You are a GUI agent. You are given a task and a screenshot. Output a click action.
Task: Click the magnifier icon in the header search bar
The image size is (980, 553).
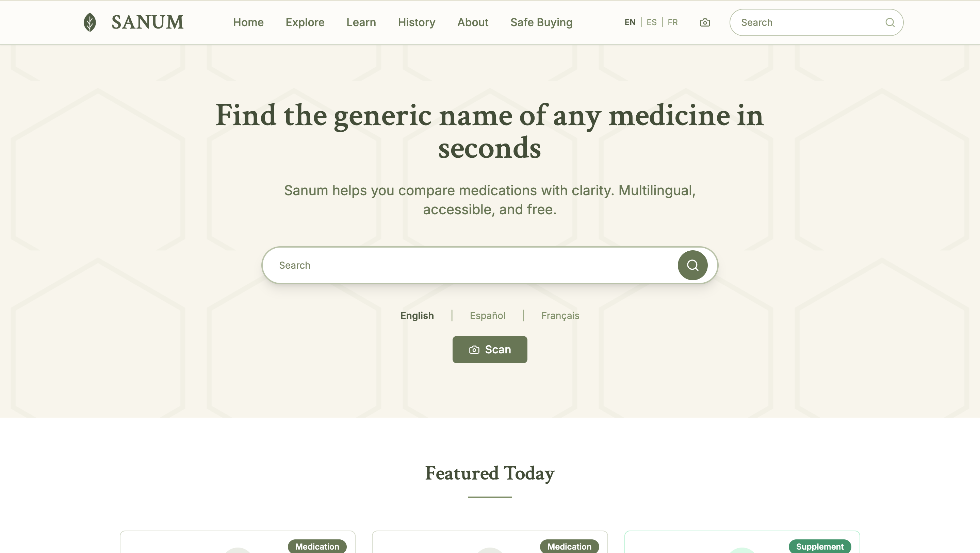point(890,22)
